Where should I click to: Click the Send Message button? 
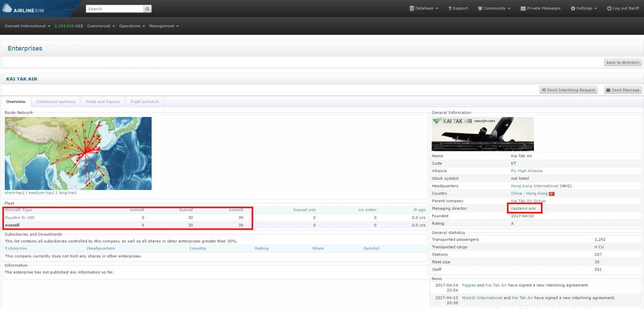click(x=623, y=90)
